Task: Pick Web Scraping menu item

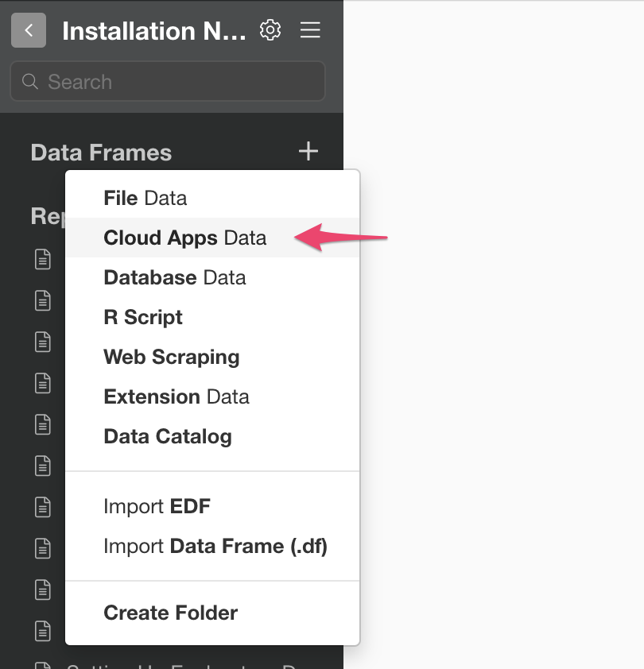Action: tap(172, 357)
